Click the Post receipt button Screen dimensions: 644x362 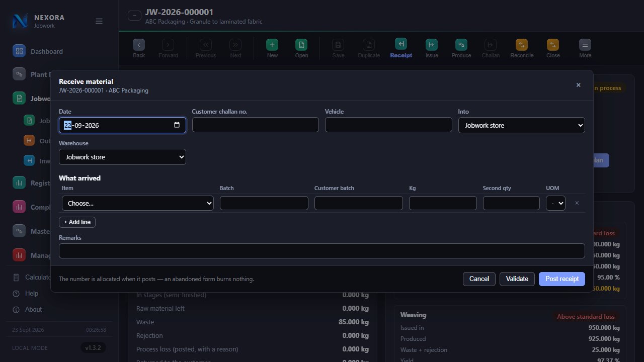click(562, 279)
